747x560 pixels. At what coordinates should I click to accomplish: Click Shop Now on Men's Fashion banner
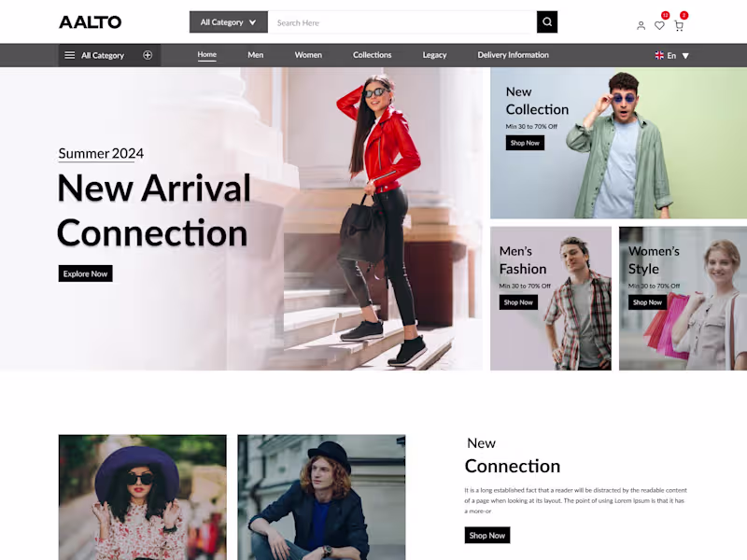(518, 302)
